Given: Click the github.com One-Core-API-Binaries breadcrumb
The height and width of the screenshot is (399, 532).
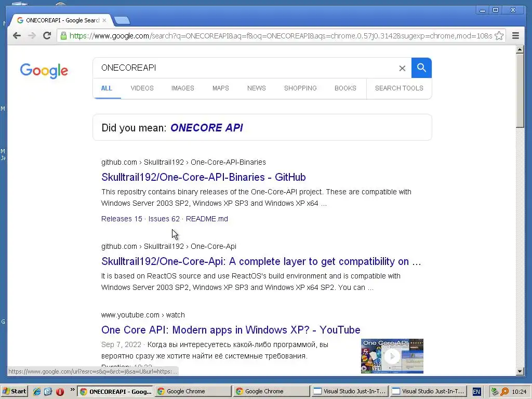Looking at the screenshot, I should (183, 162).
